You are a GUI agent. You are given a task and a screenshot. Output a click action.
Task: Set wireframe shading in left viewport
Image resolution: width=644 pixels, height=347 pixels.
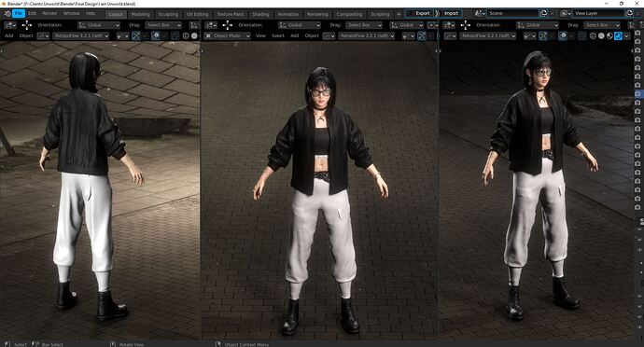click(x=186, y=35)
